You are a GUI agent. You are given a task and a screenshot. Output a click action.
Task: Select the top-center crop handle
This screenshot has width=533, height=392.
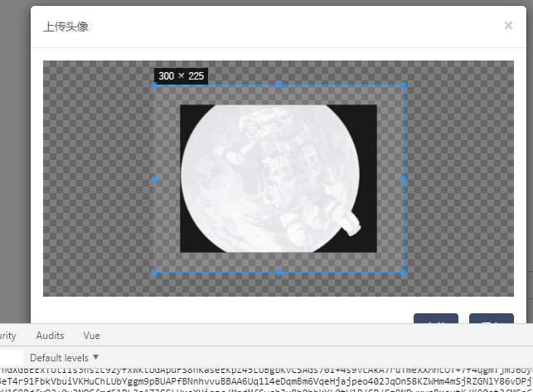[279, 85]
